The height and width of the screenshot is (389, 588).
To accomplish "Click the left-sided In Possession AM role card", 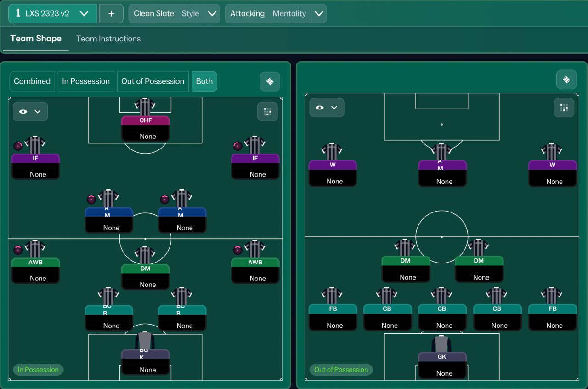I will tap(109, 220).
